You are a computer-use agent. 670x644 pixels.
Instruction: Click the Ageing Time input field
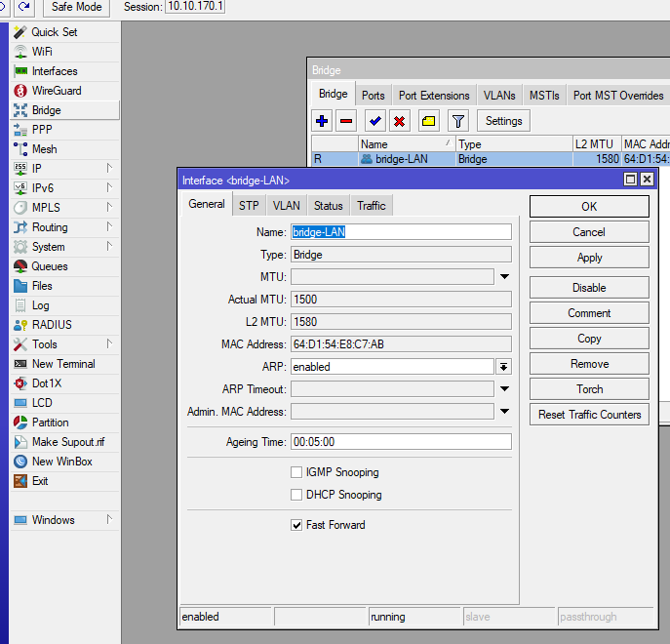pos(400,442)
